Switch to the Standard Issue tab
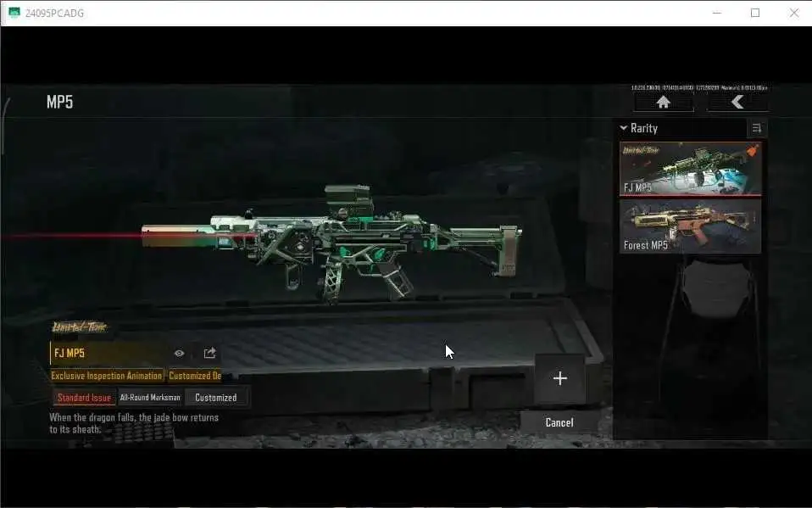The height and width of the screenshot is (508, 812). (x=85, y=398)
